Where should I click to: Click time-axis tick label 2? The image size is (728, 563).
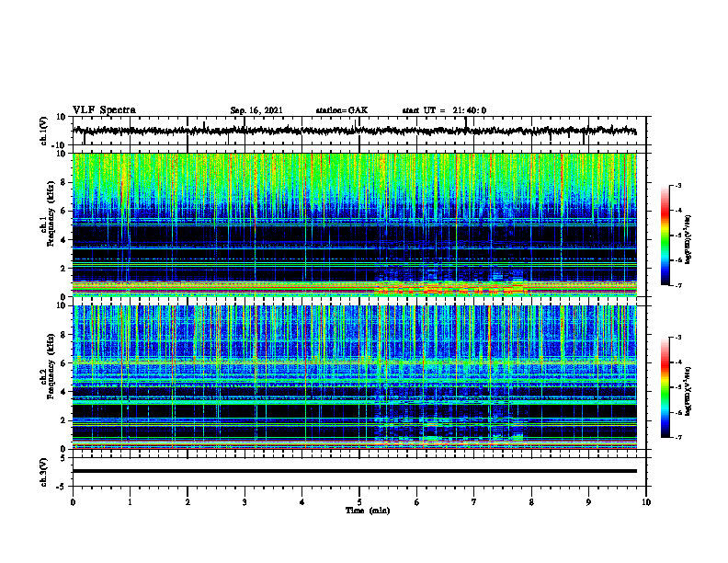(188, 502)
